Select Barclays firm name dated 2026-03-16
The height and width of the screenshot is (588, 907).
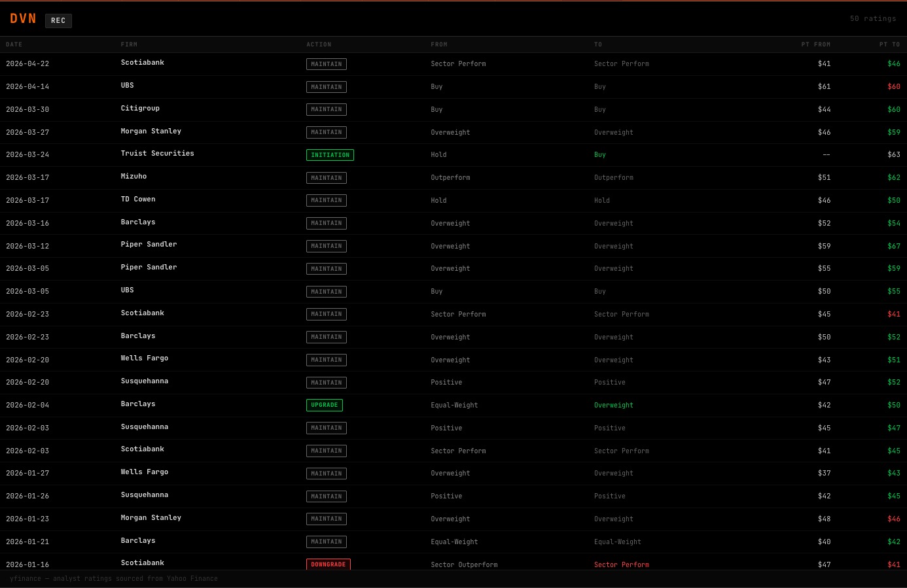[138, 222]
